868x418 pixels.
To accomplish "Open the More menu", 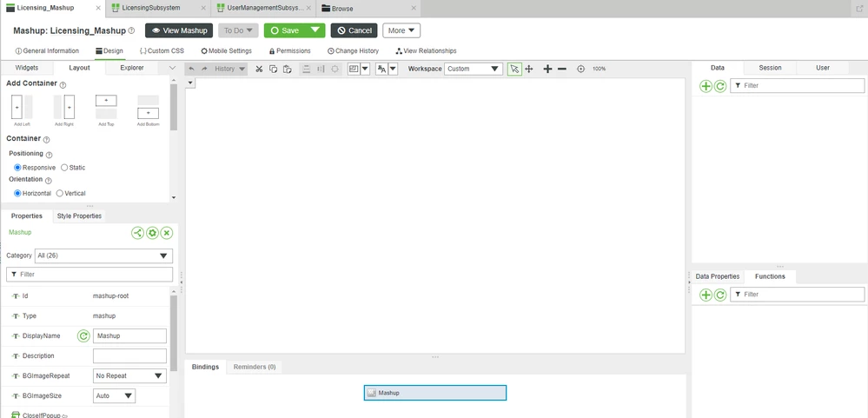I will point(401,30).
